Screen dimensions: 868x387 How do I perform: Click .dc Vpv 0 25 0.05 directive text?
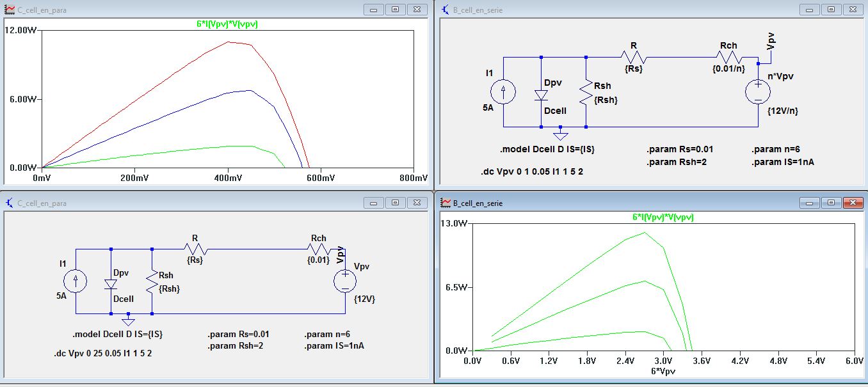click(x=103, y=352)
